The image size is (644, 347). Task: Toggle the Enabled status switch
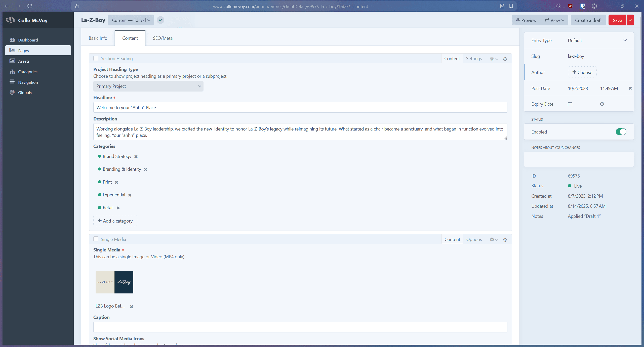pos(621,132)
